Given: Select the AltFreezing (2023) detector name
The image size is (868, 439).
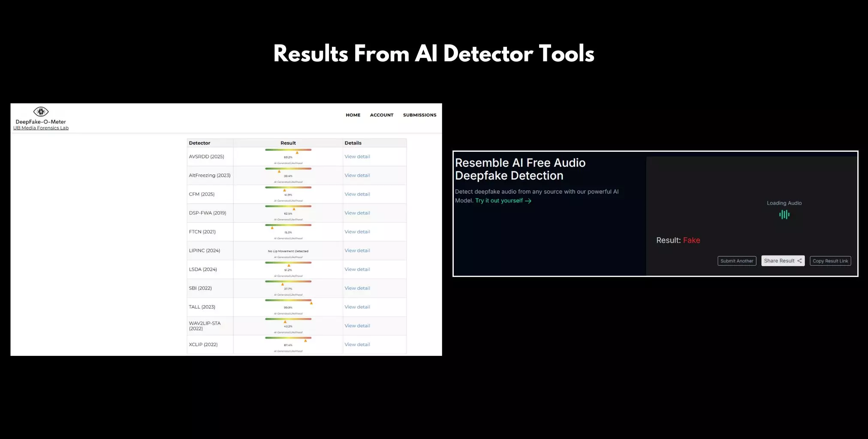Looking at the screenshot, I should pyautogui.click(x=210, y=175).
